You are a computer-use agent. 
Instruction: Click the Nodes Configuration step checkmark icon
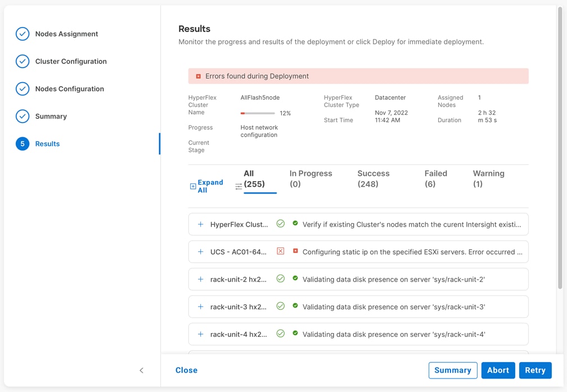pos(22,89)
